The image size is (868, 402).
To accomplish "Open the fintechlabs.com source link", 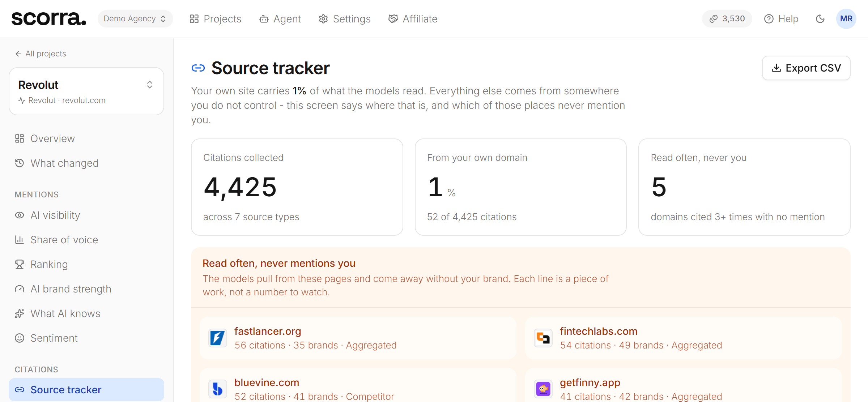I will (x=599, y=331).
